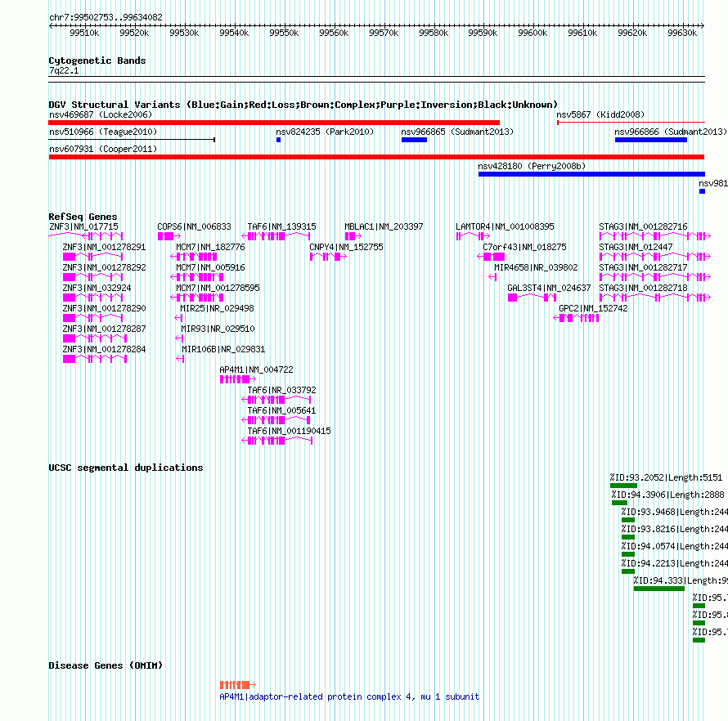Click the ZNF3|NM_032924 transcript glyph
The image size is (728, 721).
tap(93, 298)
